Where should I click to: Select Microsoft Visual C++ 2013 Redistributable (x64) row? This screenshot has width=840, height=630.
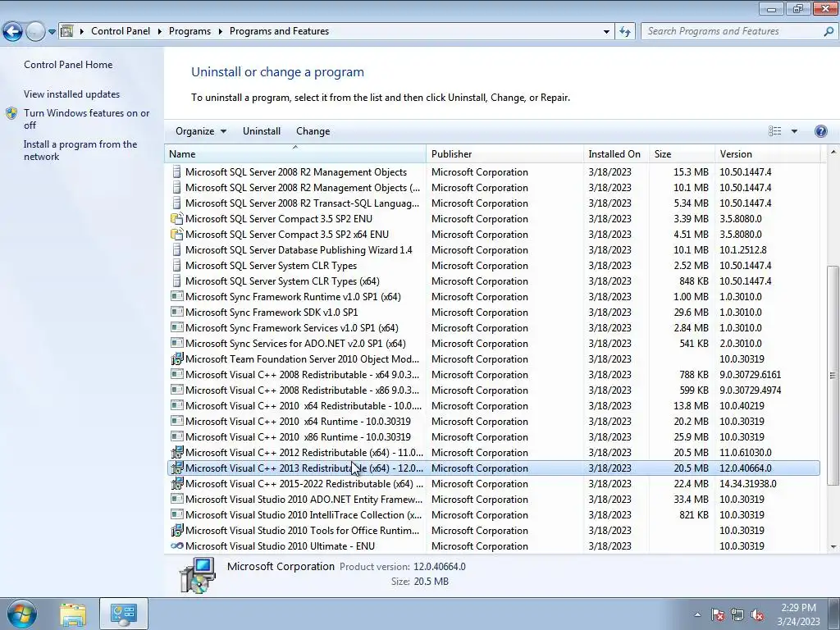click(493, 468)
